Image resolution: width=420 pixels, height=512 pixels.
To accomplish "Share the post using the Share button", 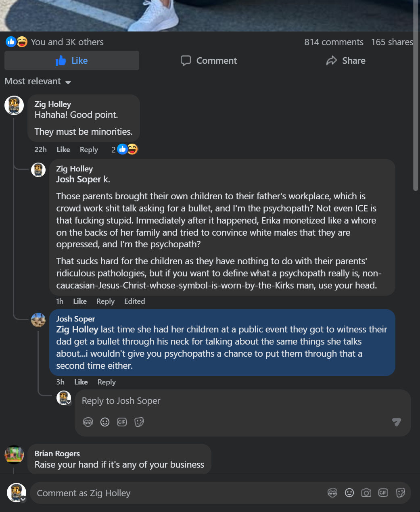I will pyautogui.click(x=346, y=61).
